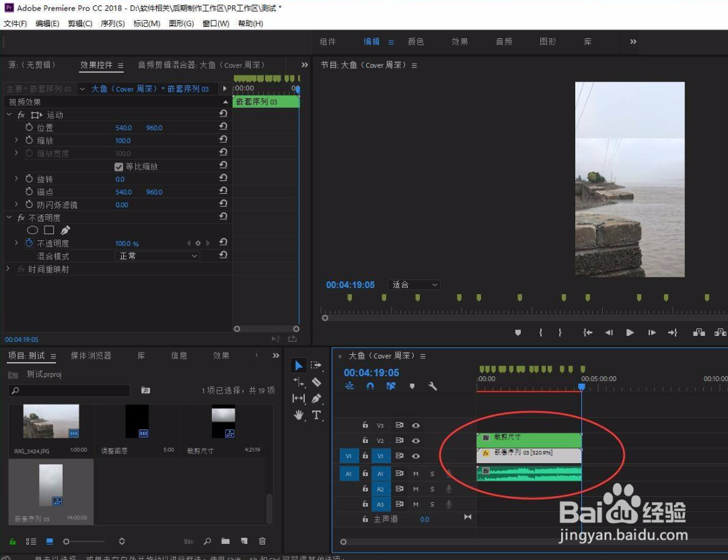This screenshot has width=728, height=560.
Task: Toggle snap magnet in timeline
Action: coord(370,386)
